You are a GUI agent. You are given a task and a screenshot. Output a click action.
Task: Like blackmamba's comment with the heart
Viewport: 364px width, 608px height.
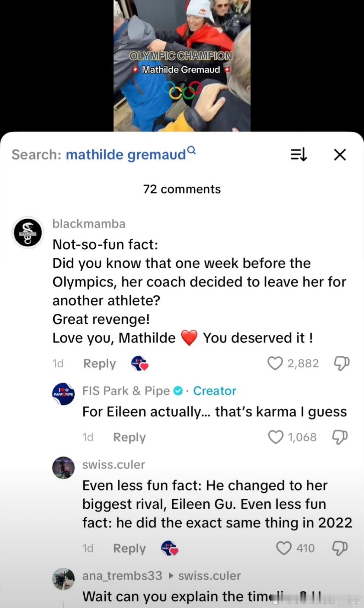click(275, 363)
